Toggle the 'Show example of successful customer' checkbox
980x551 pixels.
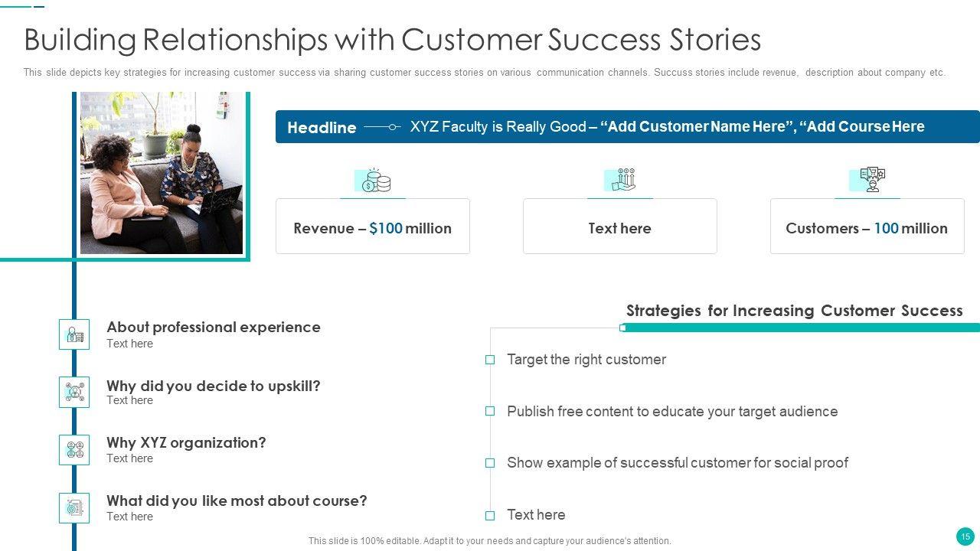(490, 463)
